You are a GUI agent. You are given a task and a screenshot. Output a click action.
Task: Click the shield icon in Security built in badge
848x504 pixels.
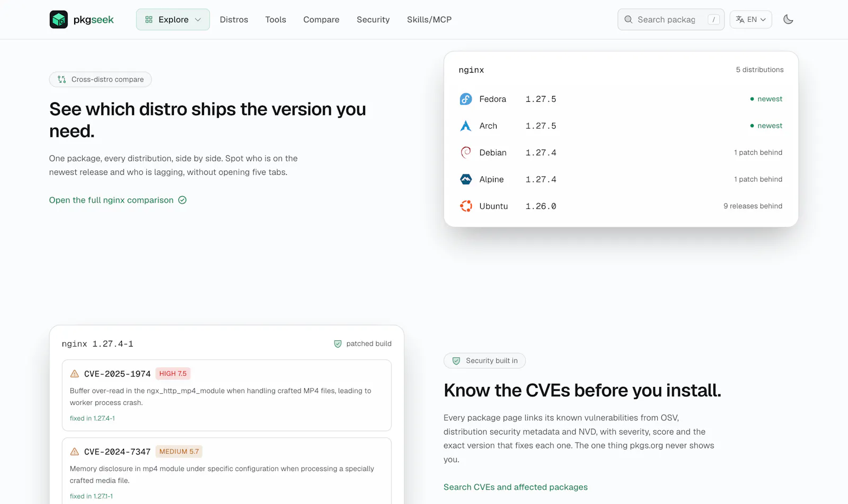point(456,361)
